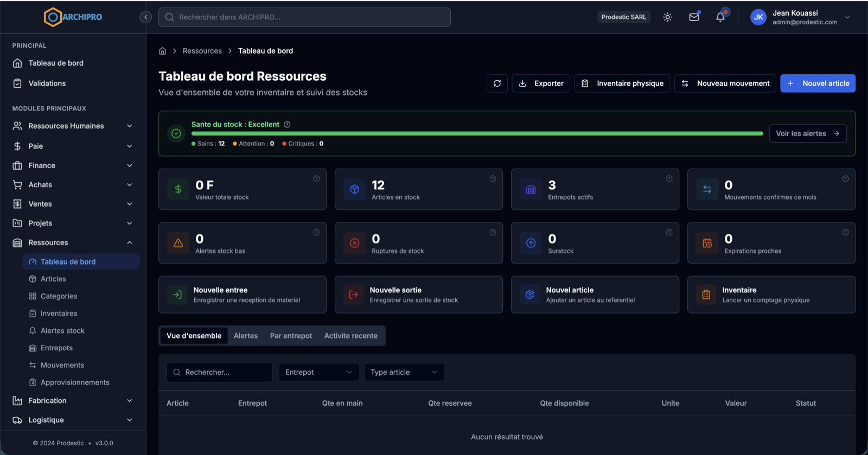This screenshot has height=455, width=868.
Task: Click the JK user avatar
Action: click(758, 17)
